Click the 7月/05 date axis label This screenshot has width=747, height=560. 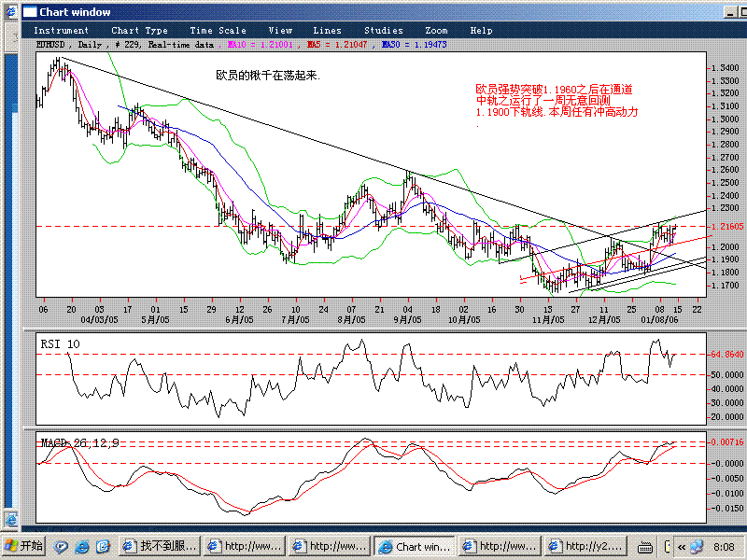coord(295,319)
